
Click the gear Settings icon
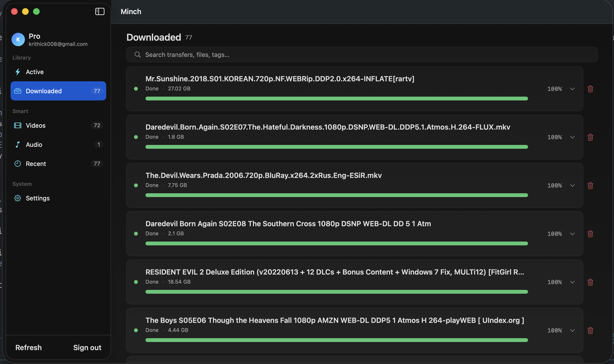click(x=18, y=198)
